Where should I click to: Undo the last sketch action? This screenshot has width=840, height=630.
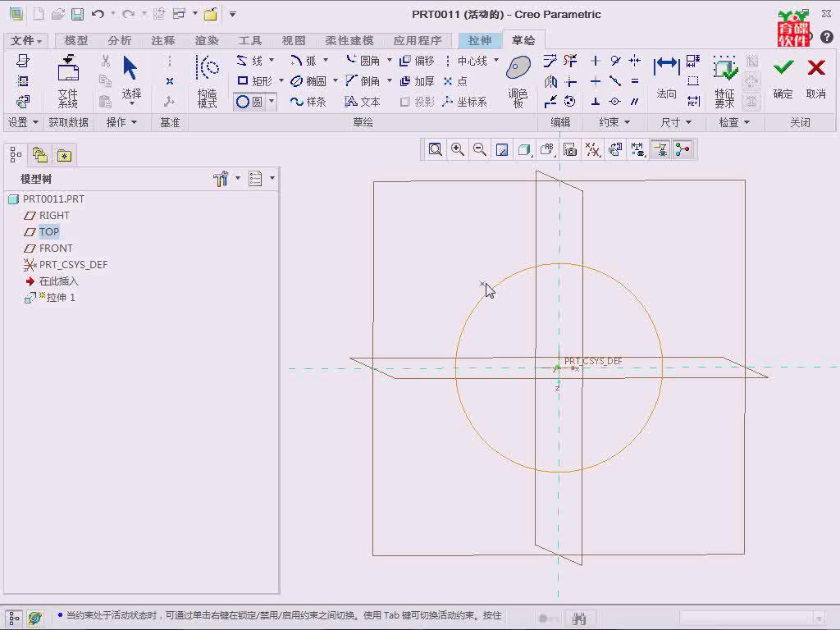click(98, 14)
